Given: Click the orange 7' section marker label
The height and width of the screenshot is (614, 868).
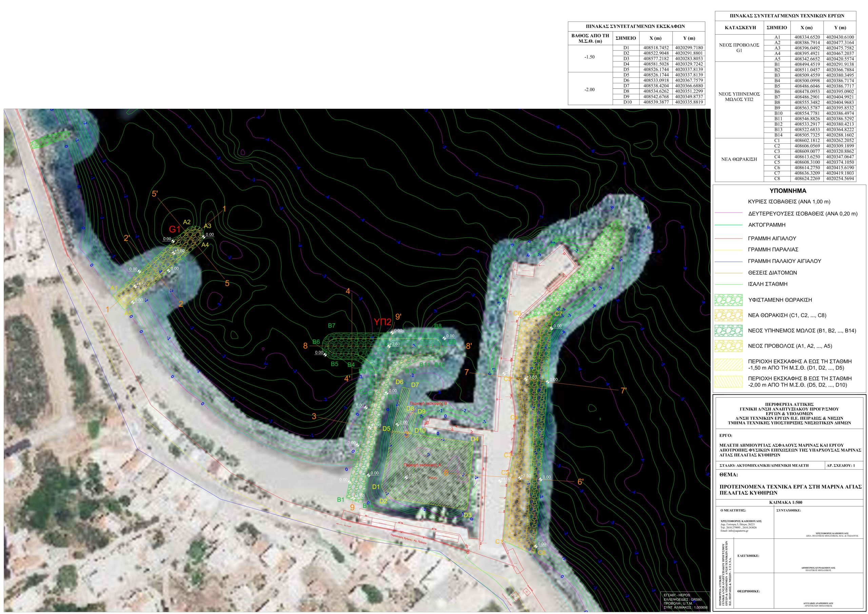Looking at the screenshot, I should (624, 391).
